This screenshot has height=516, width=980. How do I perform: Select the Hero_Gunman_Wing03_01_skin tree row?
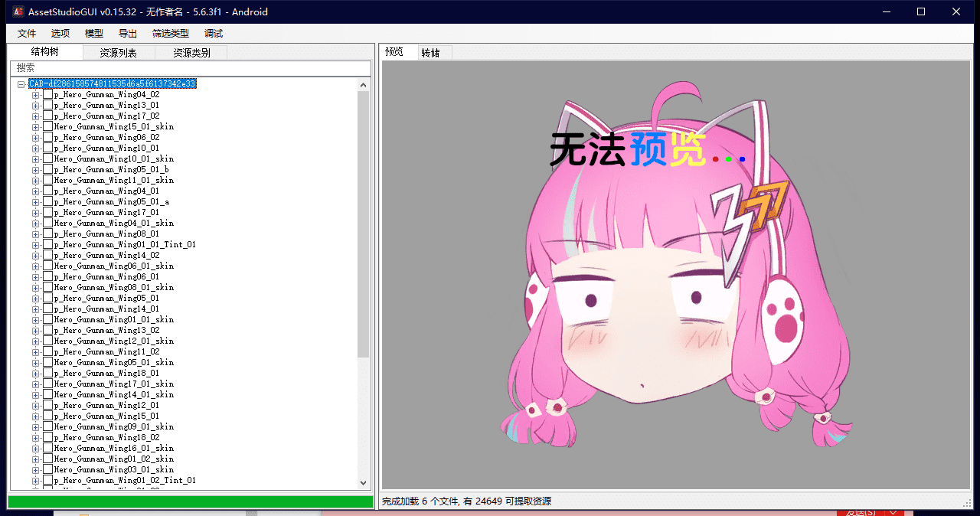114,470
